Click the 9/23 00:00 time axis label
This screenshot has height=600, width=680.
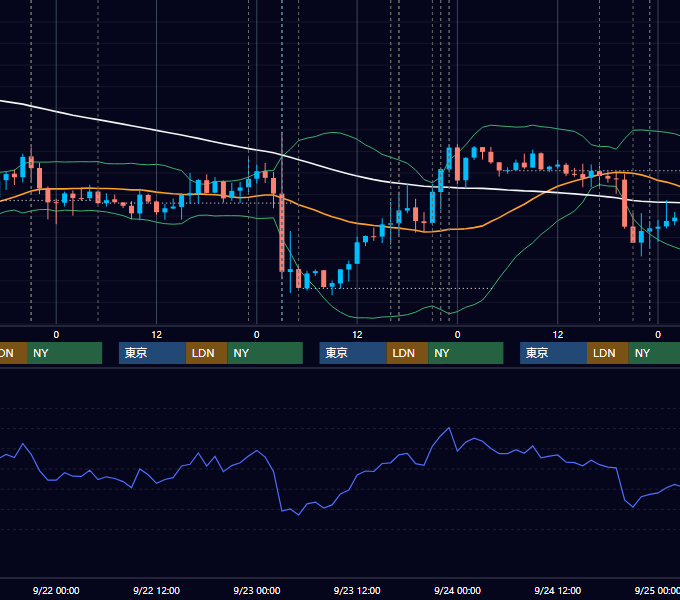pyautogui.click(x=257, y=590)
